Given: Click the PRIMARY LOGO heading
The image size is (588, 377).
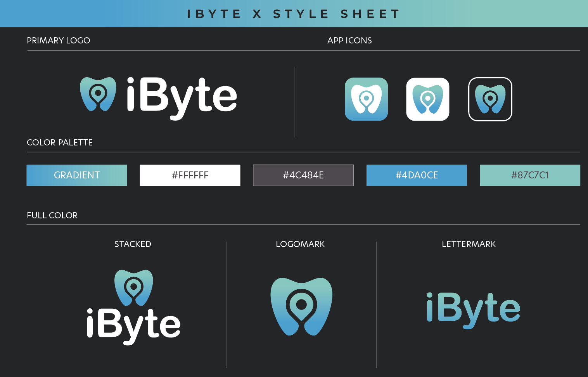Looking at the screenshot, I should (59, 40).
